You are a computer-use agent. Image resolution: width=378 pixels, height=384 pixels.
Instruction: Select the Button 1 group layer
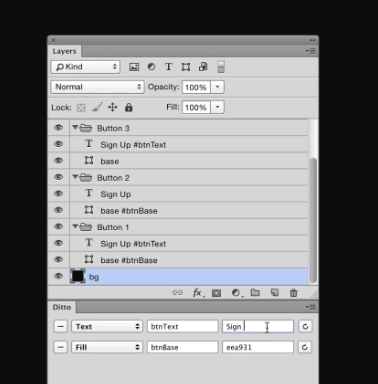click(189, 227)
